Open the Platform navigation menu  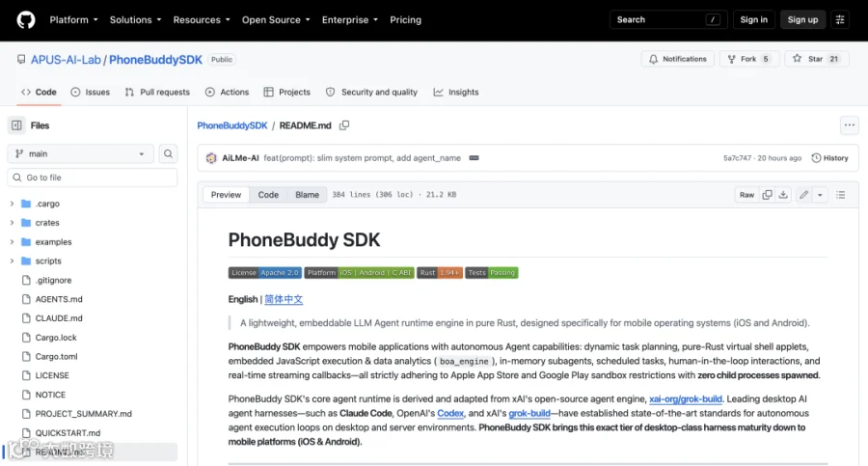click(x=73, y=20)
